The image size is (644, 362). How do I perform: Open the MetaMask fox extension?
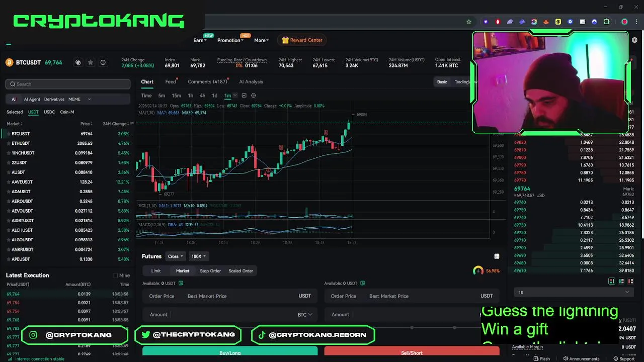[546, 22]
